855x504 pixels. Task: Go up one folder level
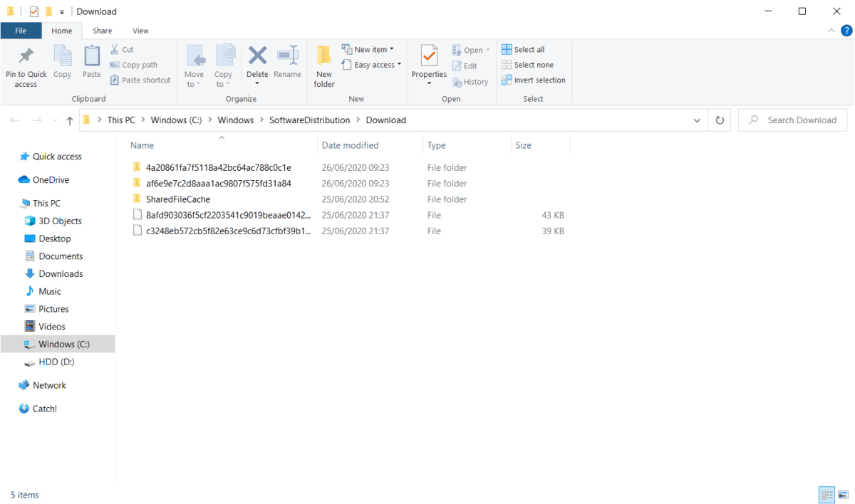tap(69, 120)
